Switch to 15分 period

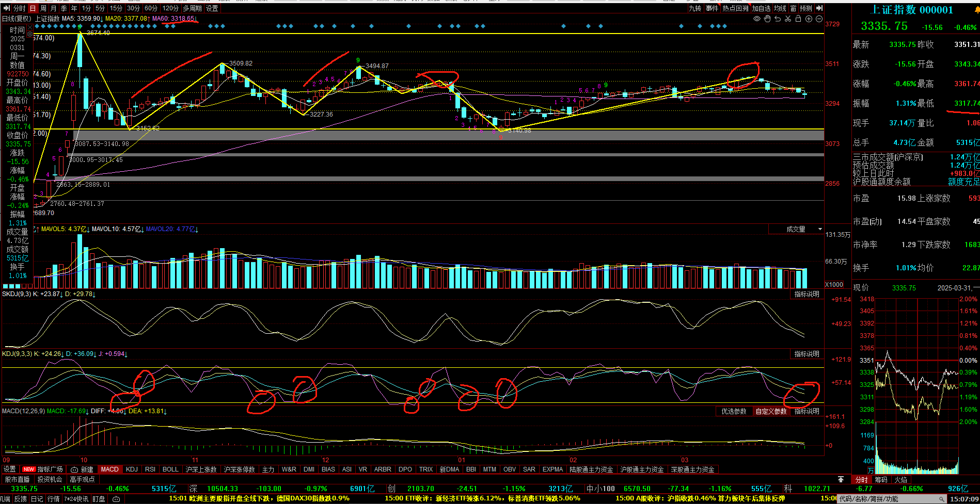116,8
